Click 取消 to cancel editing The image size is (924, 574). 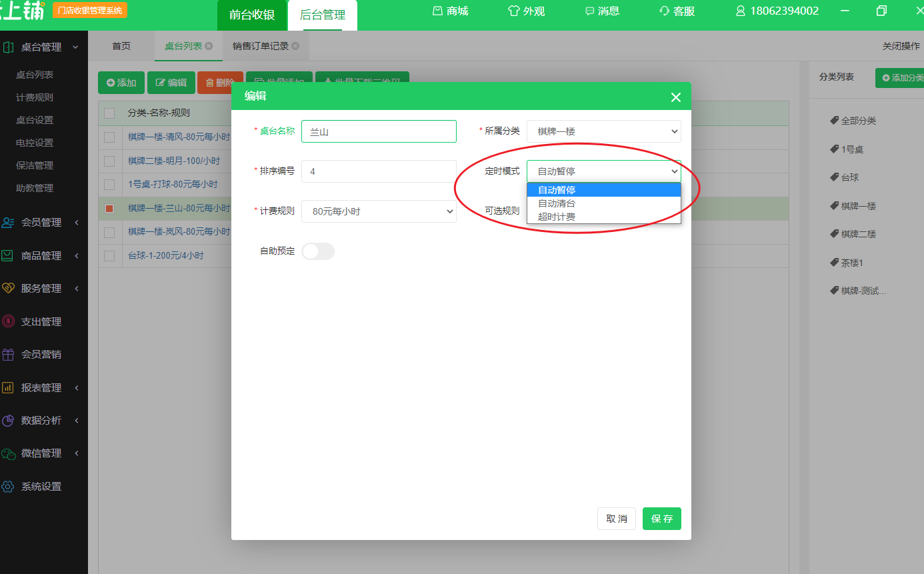click(x=616, y=518)
